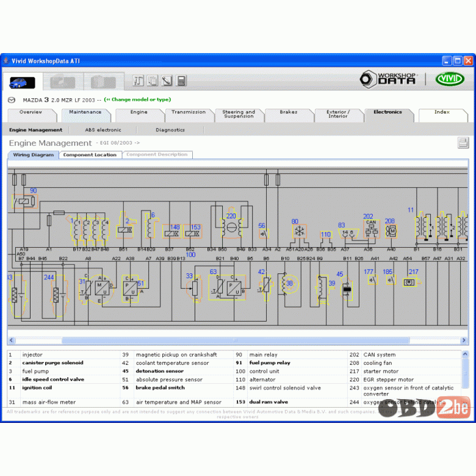Click the Mazda brand logo icon
This screenshot has width=476, height=476.
point(12,100)
